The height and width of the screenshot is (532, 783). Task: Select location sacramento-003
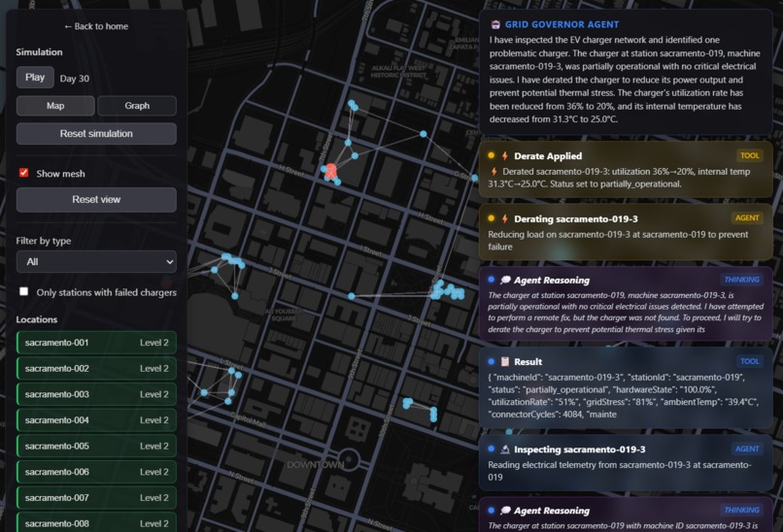click(x=96, y=394)
